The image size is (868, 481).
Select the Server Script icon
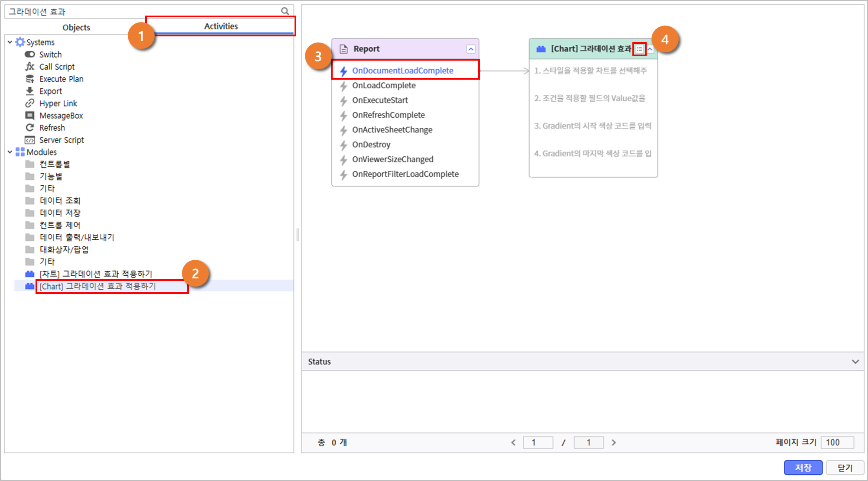tap(30, 140)
